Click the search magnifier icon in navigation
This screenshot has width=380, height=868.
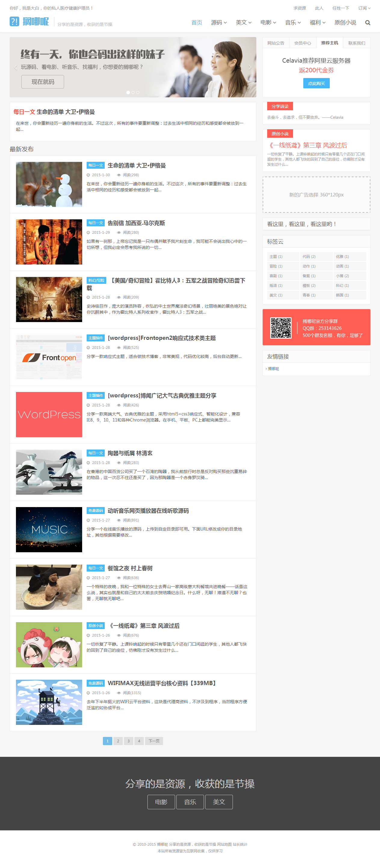(368, 23)
